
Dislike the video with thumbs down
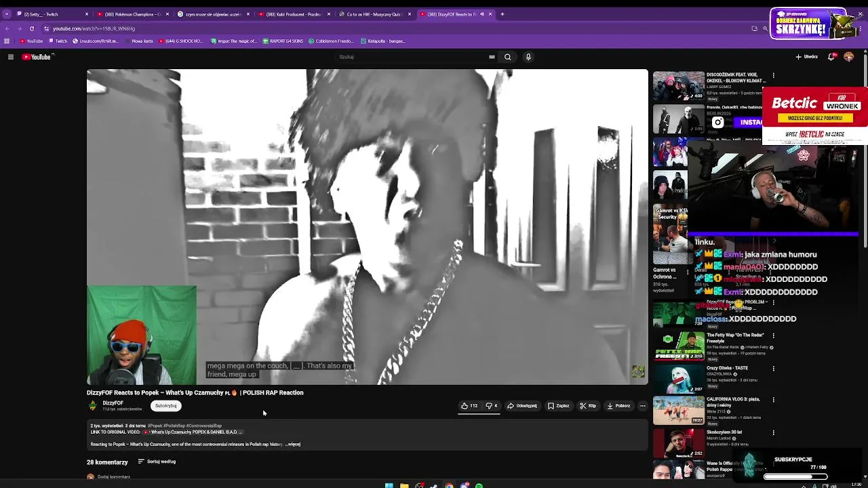coord(492,406)
